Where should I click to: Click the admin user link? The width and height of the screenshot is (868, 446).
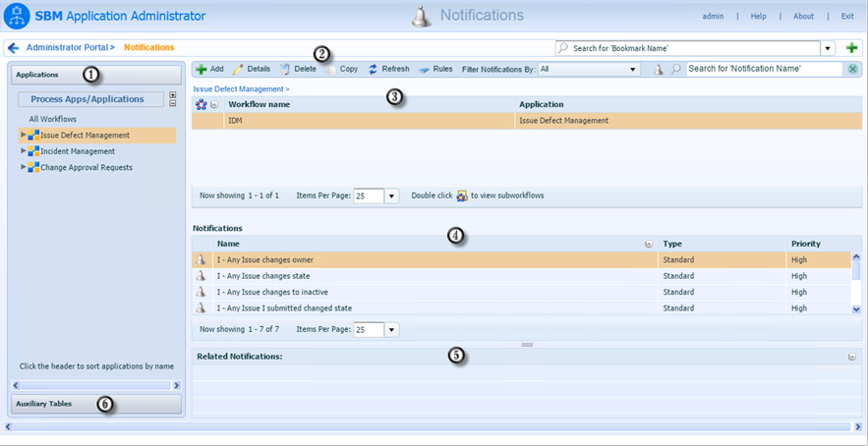tap(713, 16)
